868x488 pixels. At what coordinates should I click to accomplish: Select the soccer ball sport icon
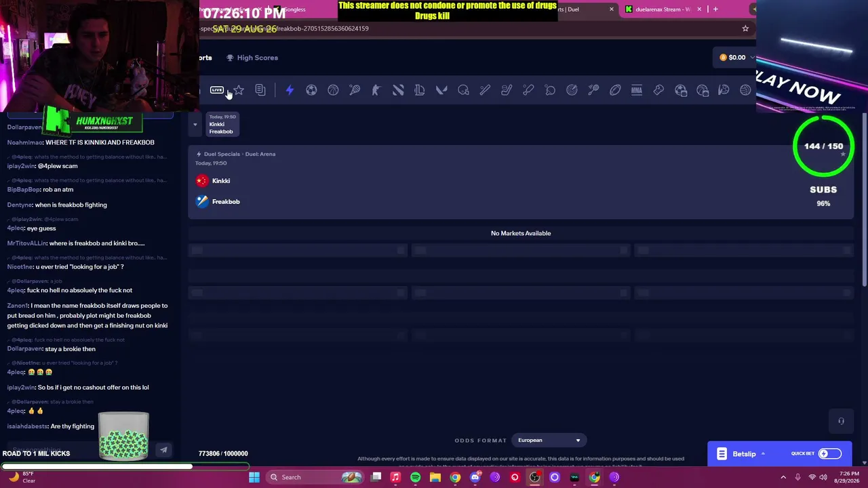pyautogui.click(x=311, y=90)
